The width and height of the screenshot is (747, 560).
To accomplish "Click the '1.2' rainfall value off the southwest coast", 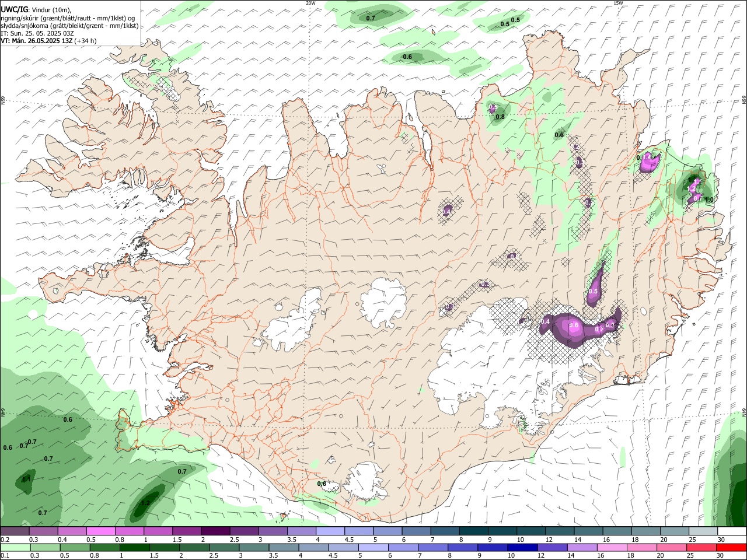I will point(146,503).
